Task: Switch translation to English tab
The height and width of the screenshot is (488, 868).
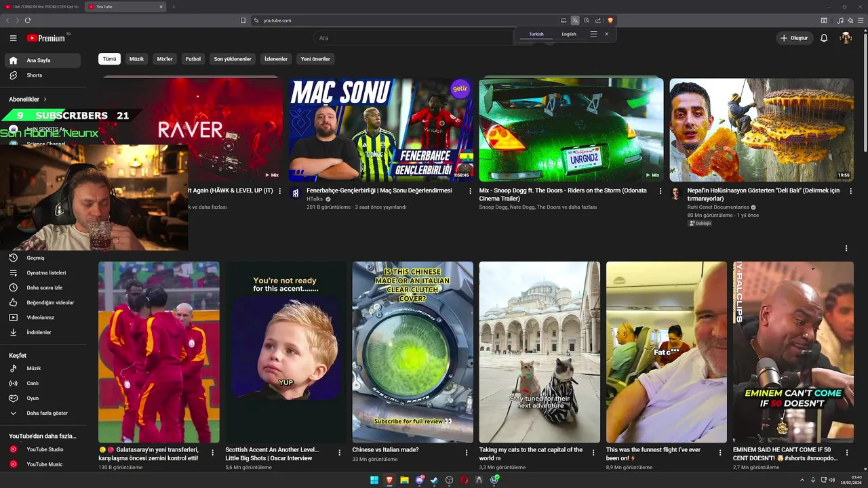Action: 569,34
